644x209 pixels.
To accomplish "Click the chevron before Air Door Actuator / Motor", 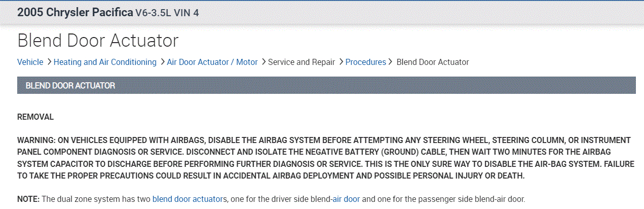I will coord(163,62).
